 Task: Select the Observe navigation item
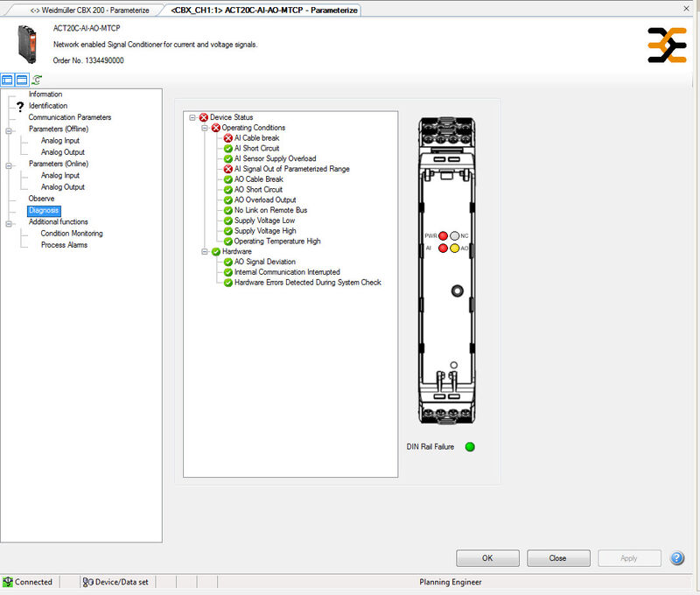(41, 199)
